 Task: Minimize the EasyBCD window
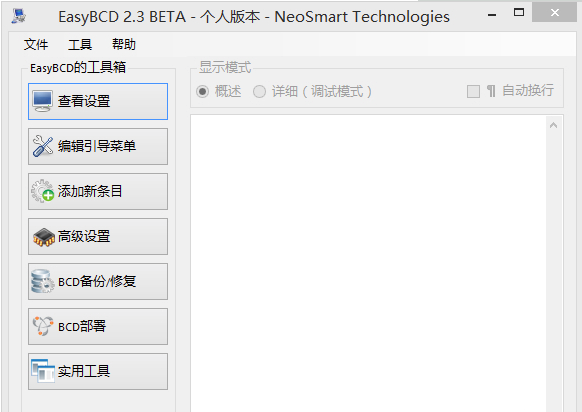[x=492, y=15]
